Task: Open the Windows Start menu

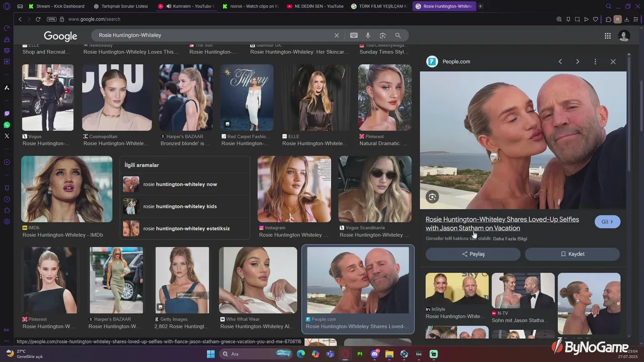Action: 210,354
